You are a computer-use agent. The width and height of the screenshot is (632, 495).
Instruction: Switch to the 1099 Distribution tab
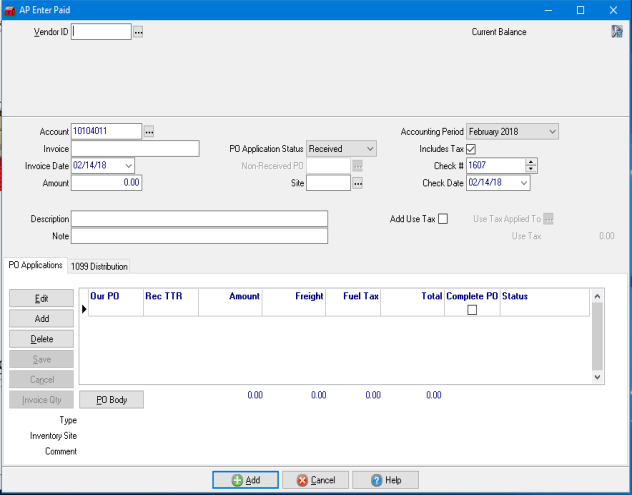click(x=99, y=266)
